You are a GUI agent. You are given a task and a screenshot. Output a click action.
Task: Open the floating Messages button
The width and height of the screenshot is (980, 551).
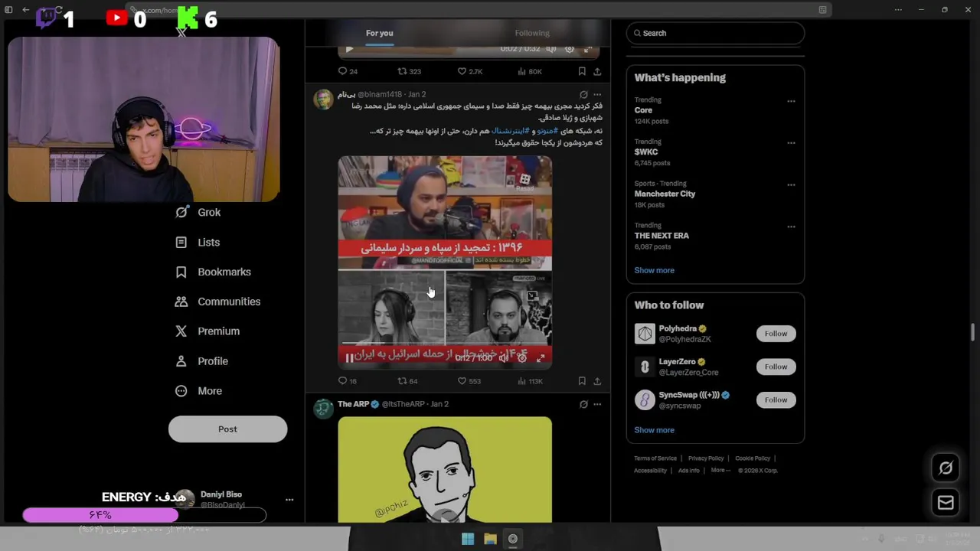[946, 503]
